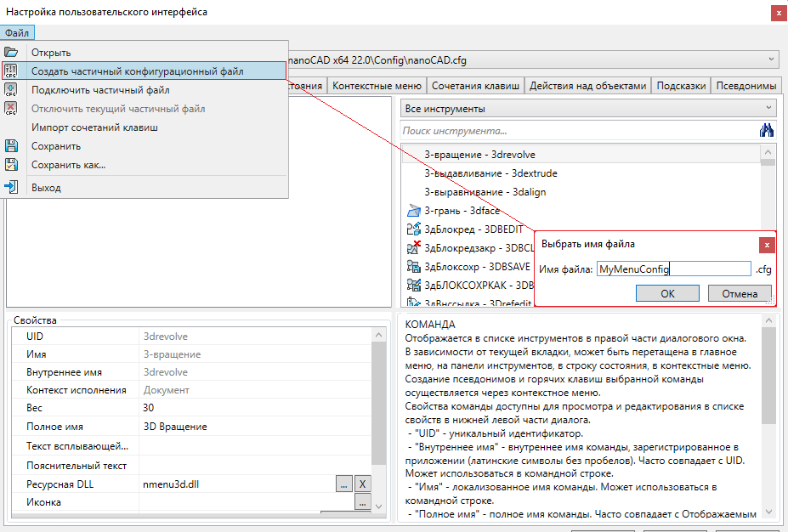The width and height of the screenshot is (788, 532).
Task: Click the 'Имя файла' input field
Action: click(672, 269)
